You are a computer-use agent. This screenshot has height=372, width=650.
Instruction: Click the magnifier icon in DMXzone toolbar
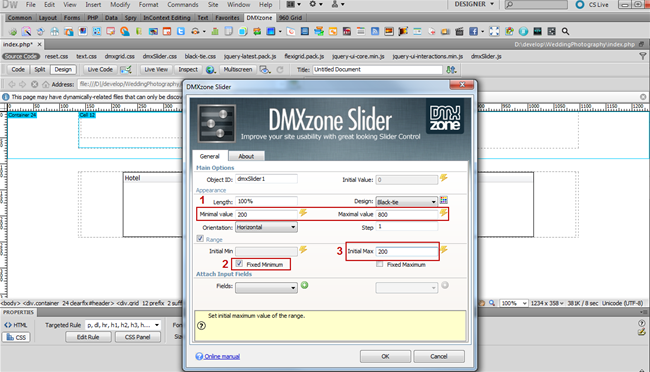click(x=565, y=31)
